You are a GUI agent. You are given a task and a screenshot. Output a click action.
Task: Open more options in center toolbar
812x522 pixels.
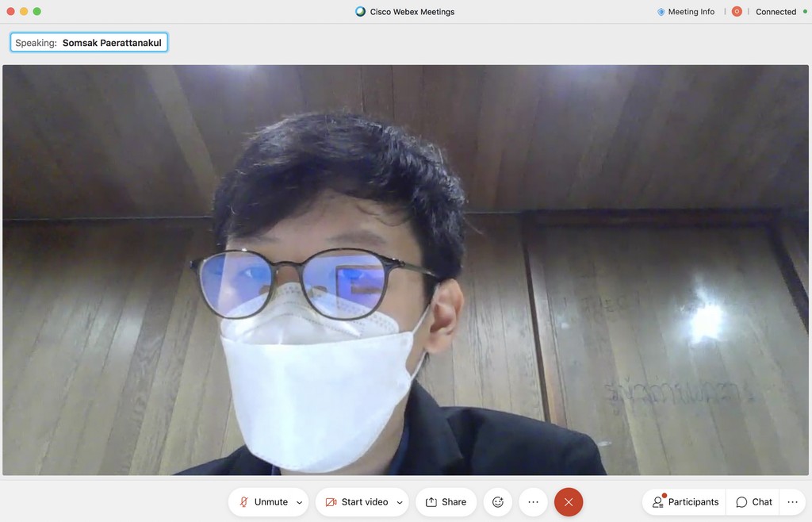(x=533, y=502)
